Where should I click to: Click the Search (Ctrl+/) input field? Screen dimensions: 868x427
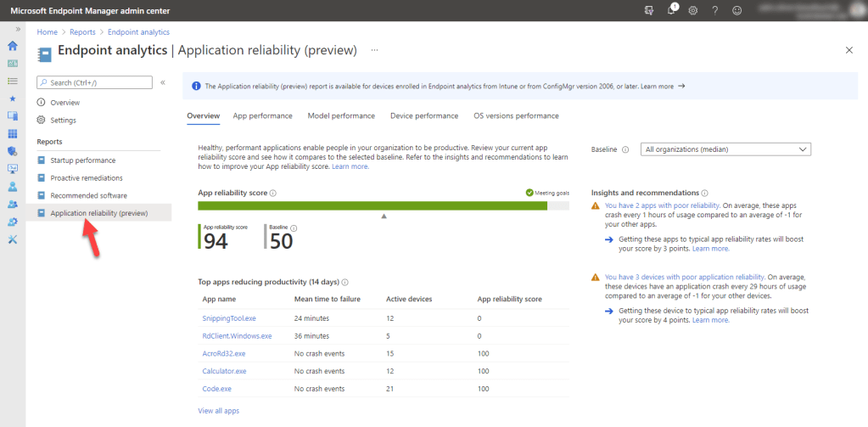94,82
